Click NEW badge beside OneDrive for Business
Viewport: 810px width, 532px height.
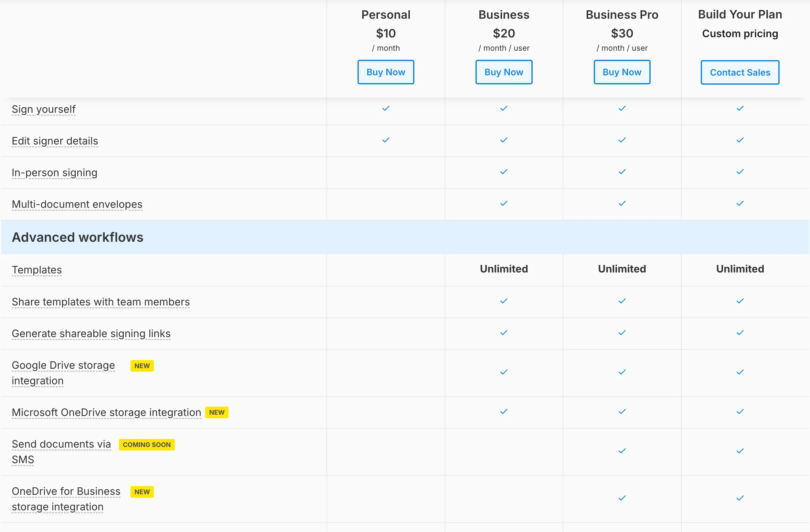click(x=142, y=492)
